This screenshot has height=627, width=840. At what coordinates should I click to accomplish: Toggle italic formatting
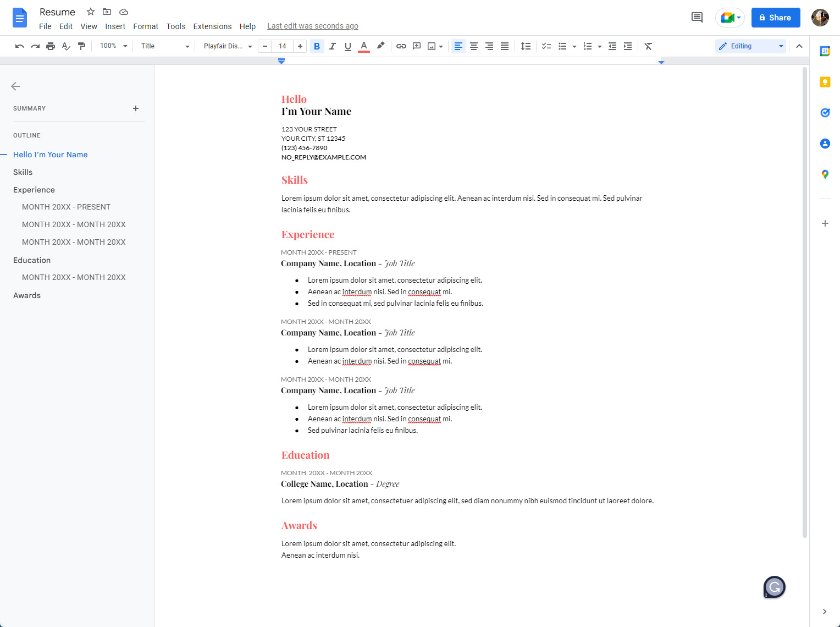click(332, 46)
